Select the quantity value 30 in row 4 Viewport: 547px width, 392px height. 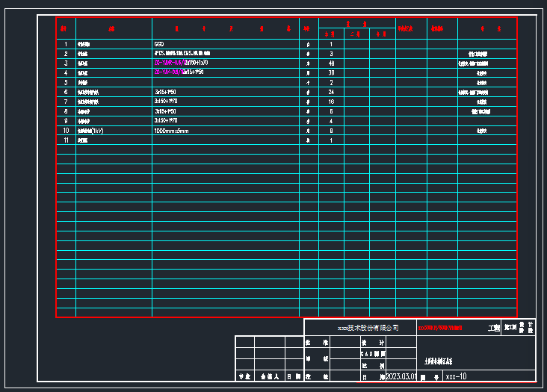tap(331, 73)
